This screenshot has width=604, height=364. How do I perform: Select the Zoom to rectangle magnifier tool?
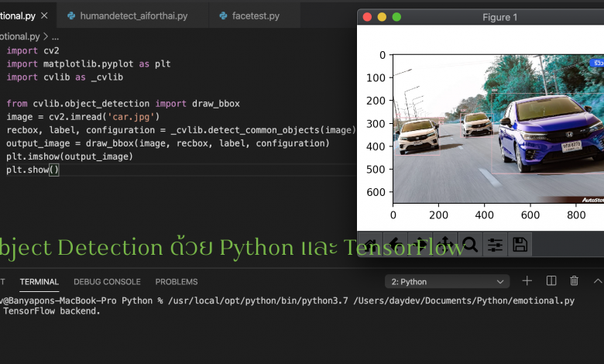point(470,245)
